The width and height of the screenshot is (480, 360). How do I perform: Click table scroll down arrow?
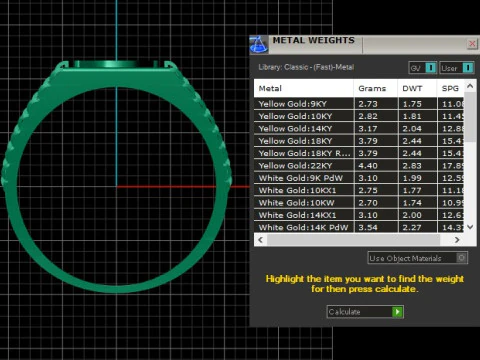[x=470, y=227]
